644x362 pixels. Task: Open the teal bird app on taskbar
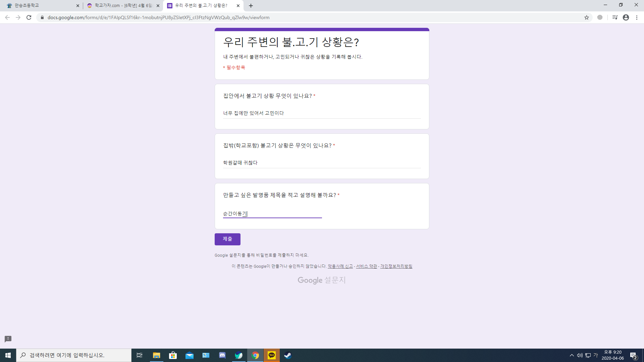[x=238, y=355]
